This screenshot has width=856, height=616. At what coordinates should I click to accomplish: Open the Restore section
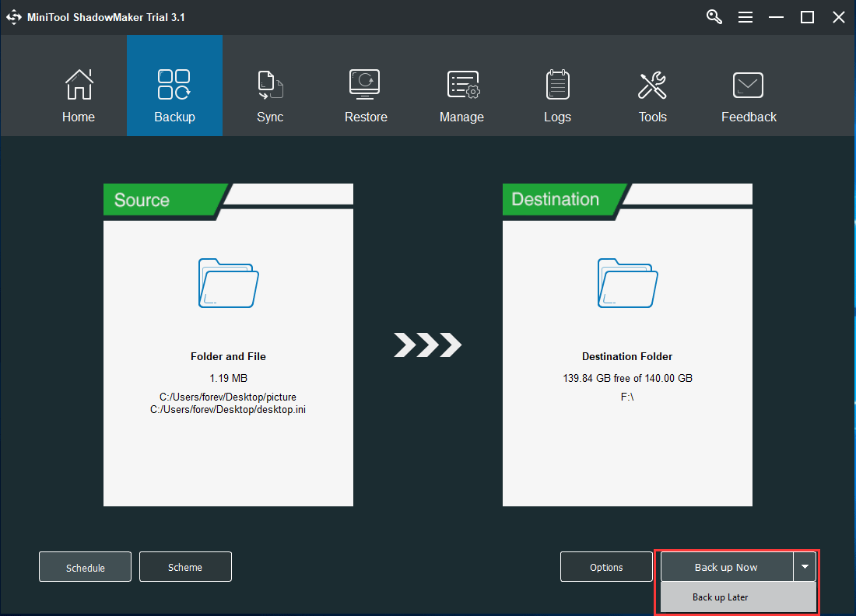pyautogui.click(x=366, y=86)
